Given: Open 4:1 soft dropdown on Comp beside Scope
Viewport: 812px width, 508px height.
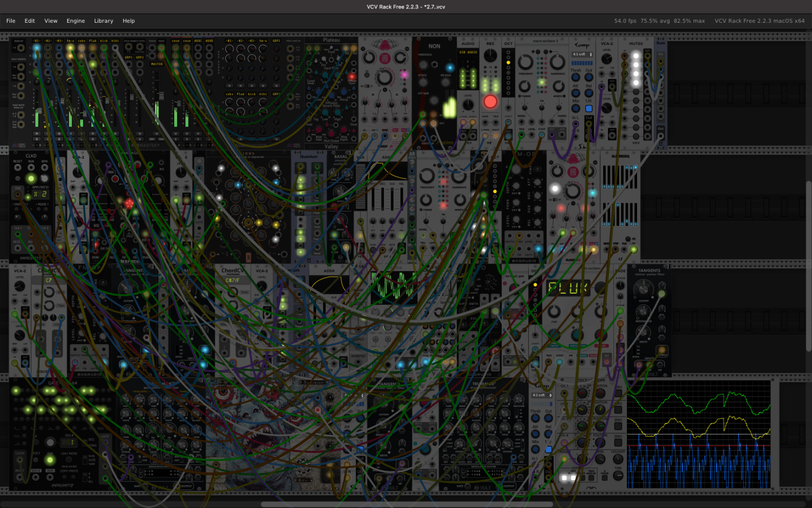Looking at the screenshot, I should pyautogui.click(x=542, y=395).
